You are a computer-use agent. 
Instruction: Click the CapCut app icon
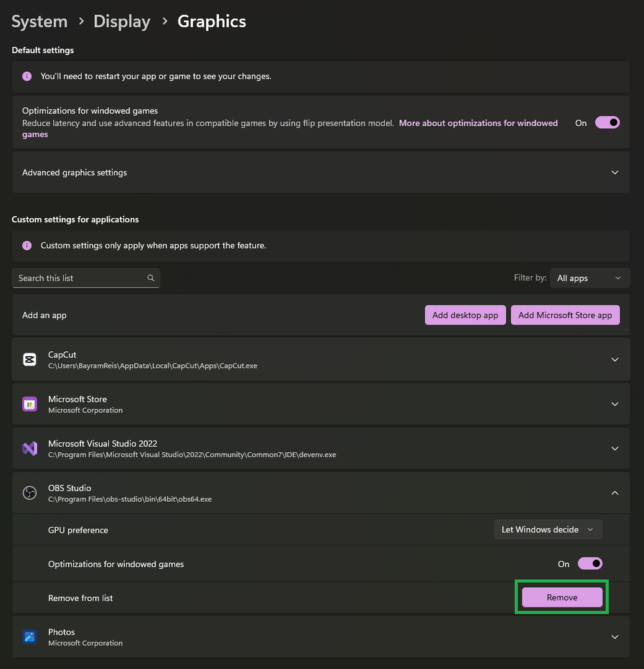point(30,359)
